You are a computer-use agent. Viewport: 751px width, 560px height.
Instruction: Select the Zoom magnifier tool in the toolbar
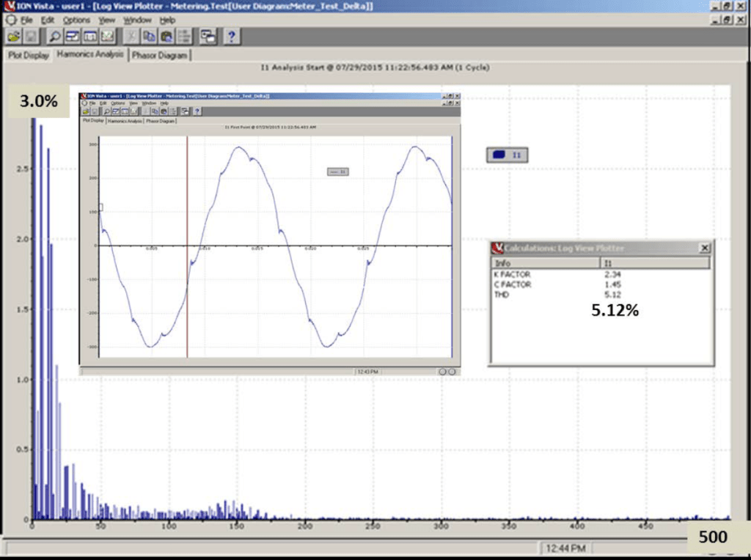[54, 36]
